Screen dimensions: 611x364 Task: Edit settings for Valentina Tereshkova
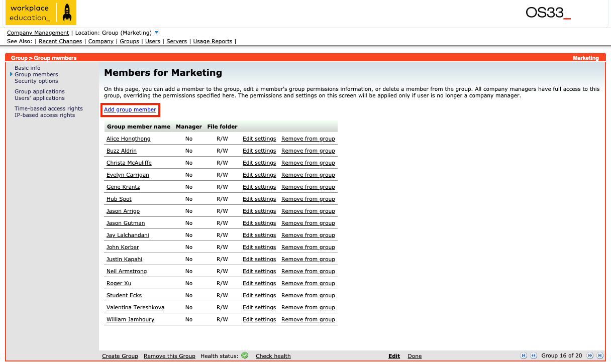[x=259, y=307]
